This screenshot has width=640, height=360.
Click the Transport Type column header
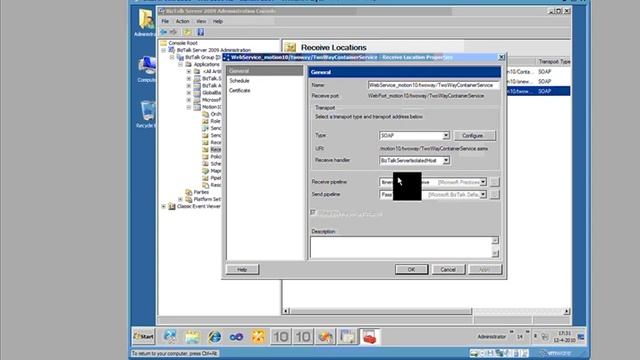pyautogui.click(x=553, y=62)
